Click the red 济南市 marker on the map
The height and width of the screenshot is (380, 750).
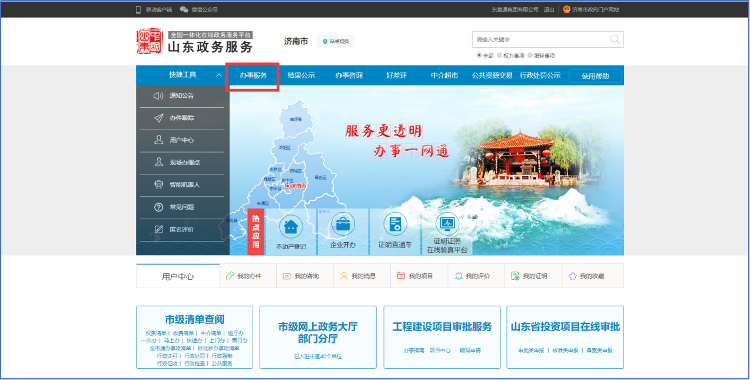click(295, 186)
